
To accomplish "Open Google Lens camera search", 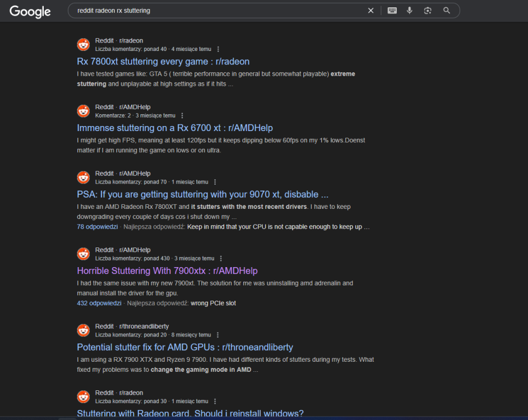I will coord(427,10).
